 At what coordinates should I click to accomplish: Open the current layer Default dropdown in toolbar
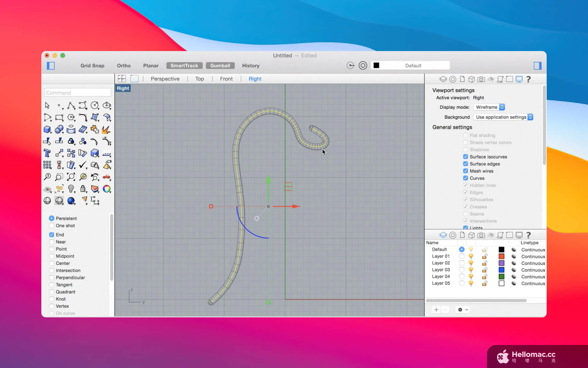pyautogui.click(x=410, y=65)
